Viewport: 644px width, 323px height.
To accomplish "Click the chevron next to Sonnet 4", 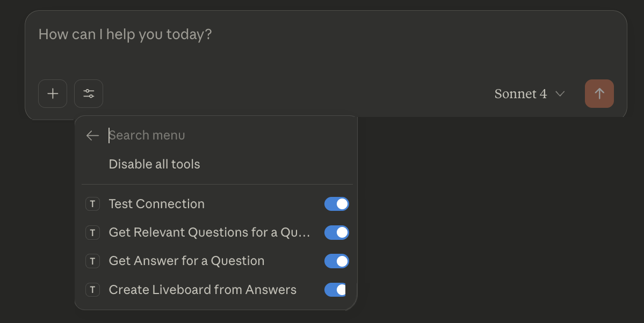I will point(560,94).
